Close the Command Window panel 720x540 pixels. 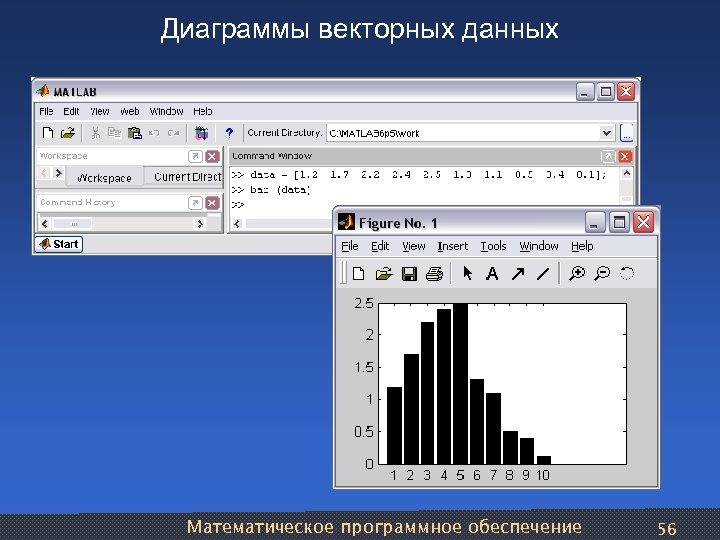[x=624, y=157]
